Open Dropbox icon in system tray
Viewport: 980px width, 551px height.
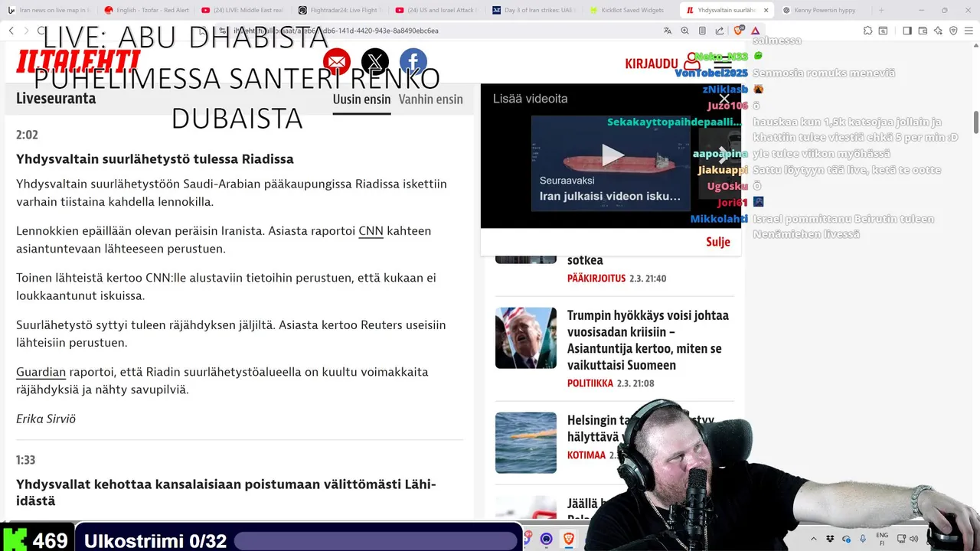tap(831, 540)
